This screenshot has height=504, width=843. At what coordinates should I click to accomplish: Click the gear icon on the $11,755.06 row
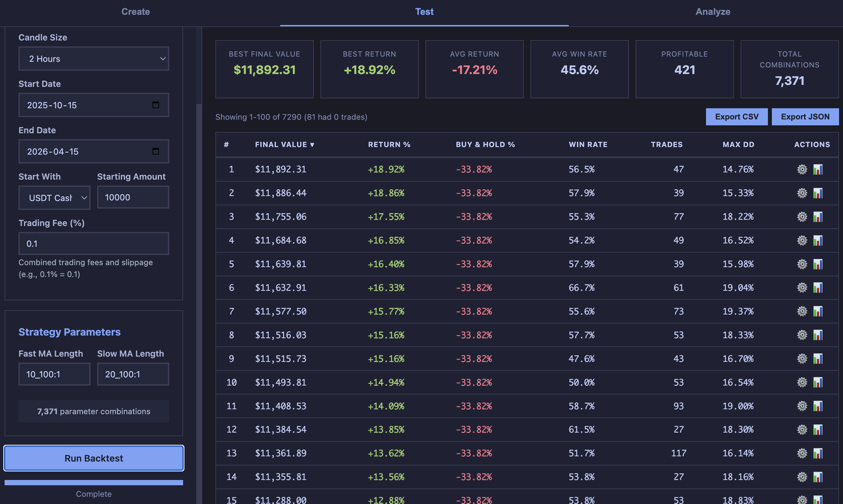point(802,217)
